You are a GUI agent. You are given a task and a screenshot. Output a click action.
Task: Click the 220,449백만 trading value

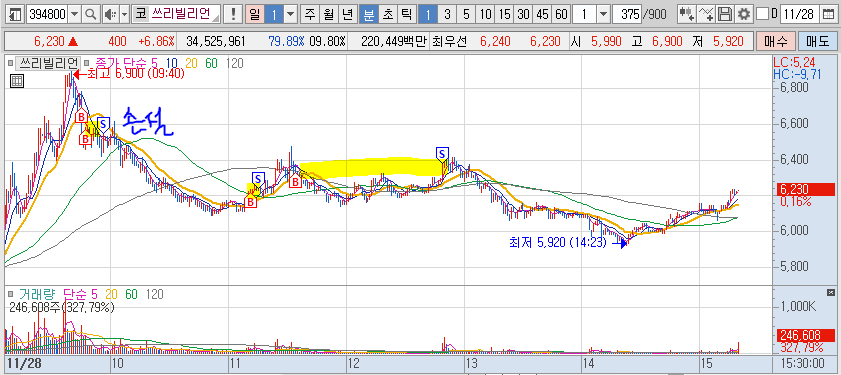pos(394,41)
